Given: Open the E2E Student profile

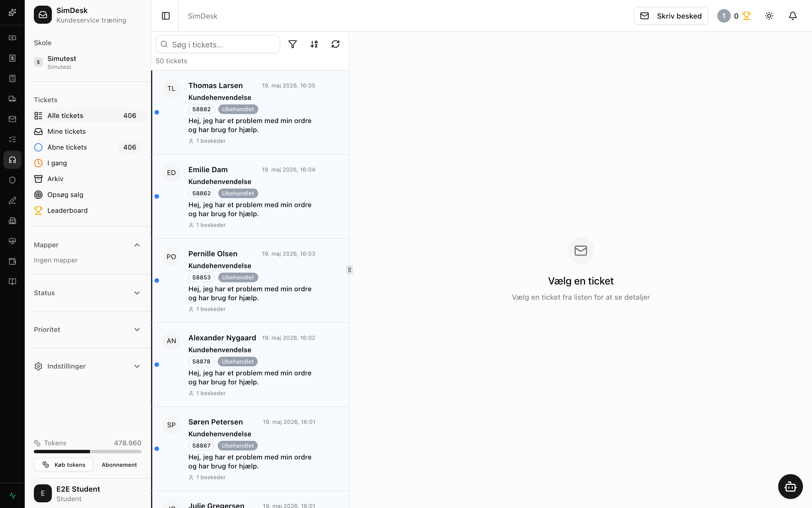Looking at the screenshot, I should coord(88,493).
